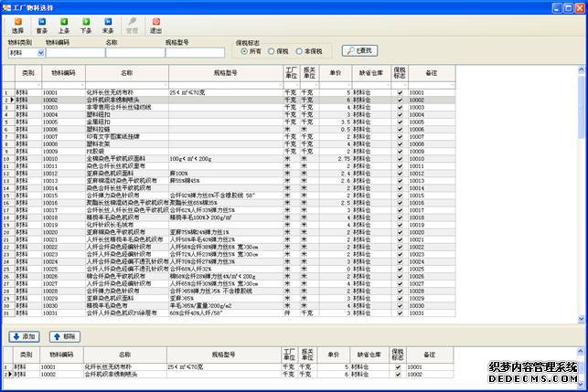
Task: Jump to last record with 末条 icon
Action: tap(108, 24)
